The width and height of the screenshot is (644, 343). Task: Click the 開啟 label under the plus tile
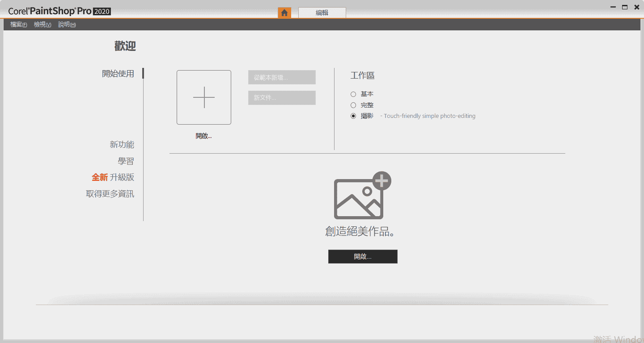[x=203, y=136]
